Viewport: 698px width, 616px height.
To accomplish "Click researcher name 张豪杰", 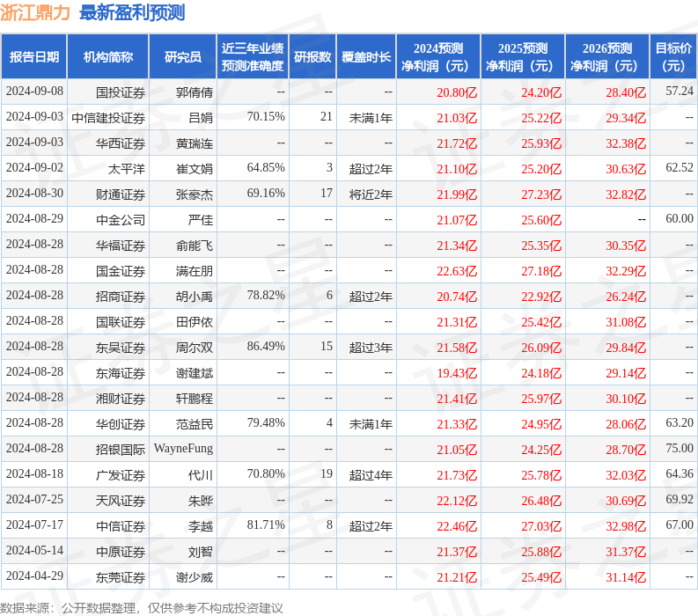I will click(195, 194).
